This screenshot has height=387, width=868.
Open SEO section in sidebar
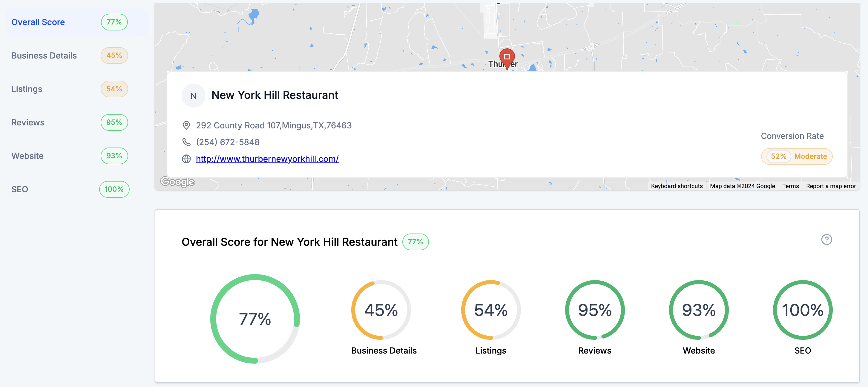pos(20,189)
